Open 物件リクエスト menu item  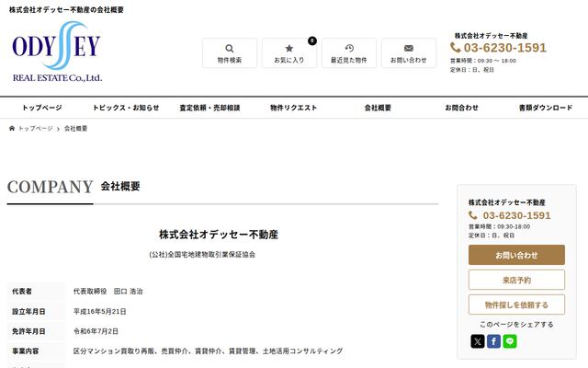pyautogui.click(x=294, y=108)
